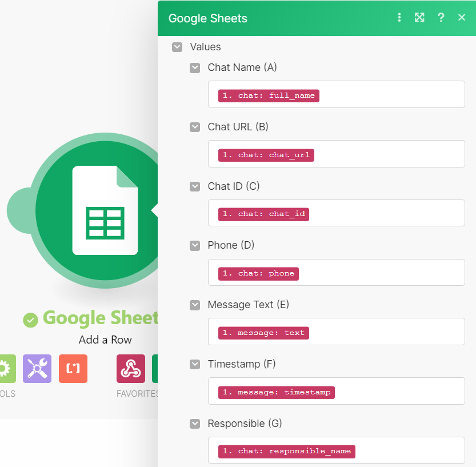Viewport: 476px width, 467px height.
Task: Collapse the Values section
Action: [177, 47]
